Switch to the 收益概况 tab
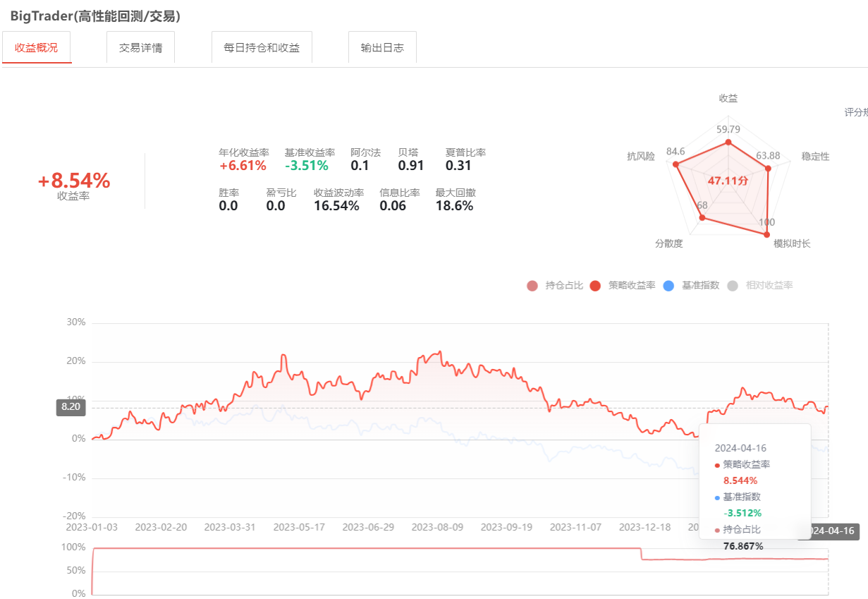 (37, 48)
